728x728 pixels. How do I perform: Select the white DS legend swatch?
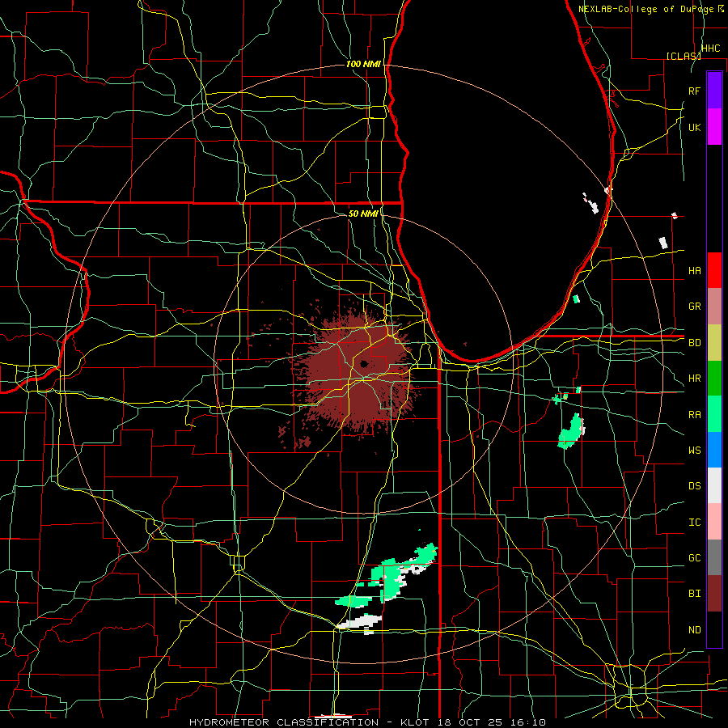click(x=714, y=485)
